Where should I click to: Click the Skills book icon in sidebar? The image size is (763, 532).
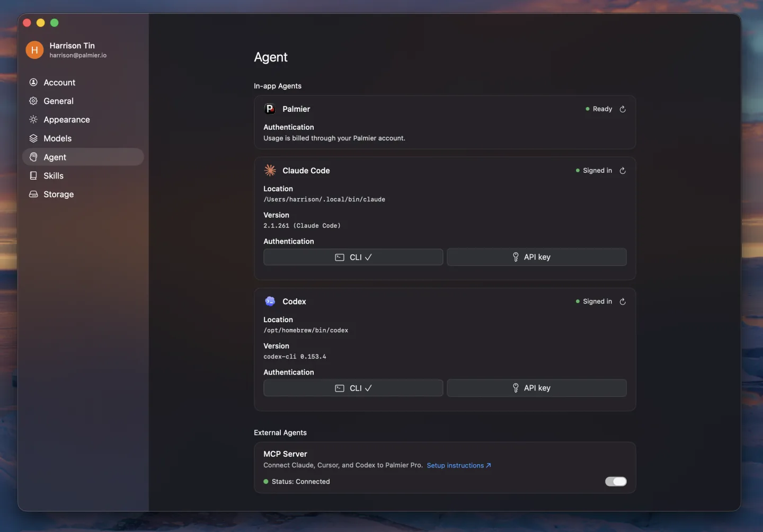click(33, 176)
